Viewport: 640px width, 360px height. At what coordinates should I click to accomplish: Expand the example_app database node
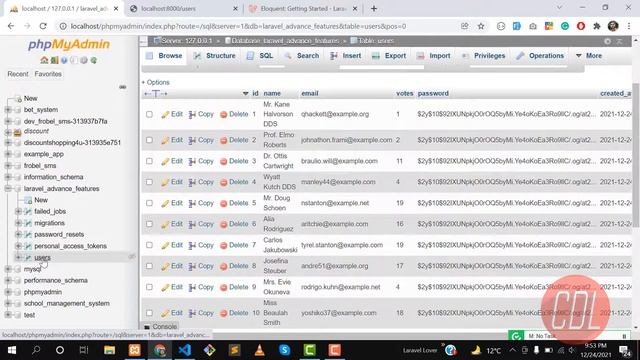pos(8,154)
